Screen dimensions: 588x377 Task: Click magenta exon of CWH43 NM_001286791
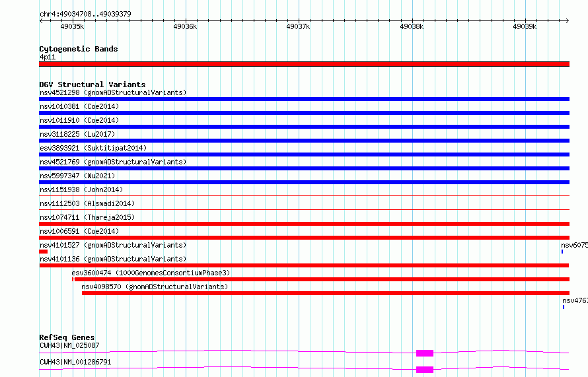tap(425, 370)
